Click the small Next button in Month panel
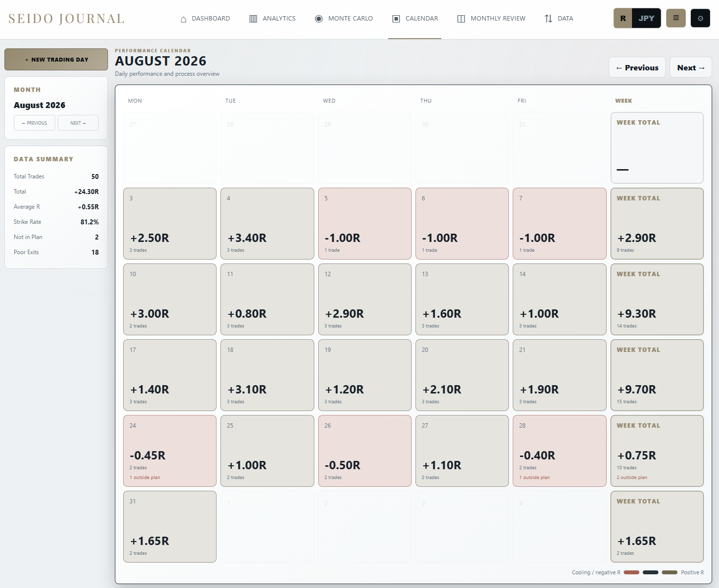The width and height of the screenshot is (719, 588). (x=78, y=123)
